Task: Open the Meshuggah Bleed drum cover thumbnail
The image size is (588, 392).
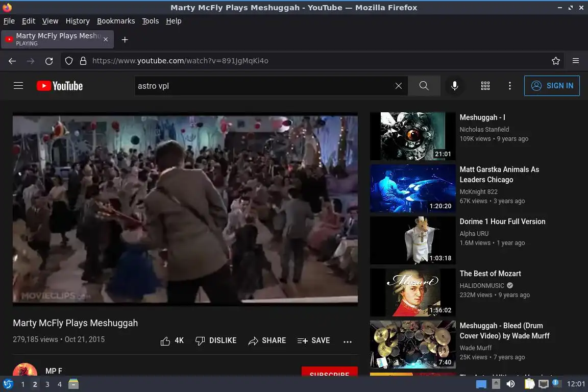Action: (x=412, y=345)
